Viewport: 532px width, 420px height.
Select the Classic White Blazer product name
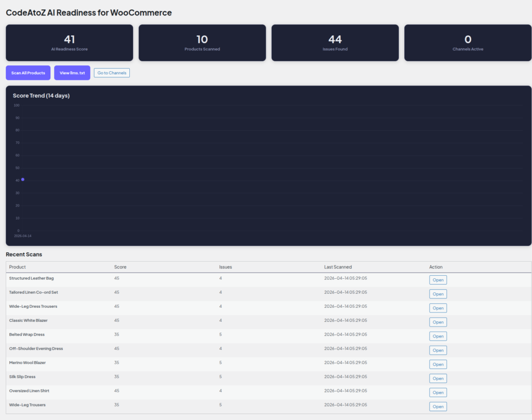pyautogui.click(x=29, y=320)
